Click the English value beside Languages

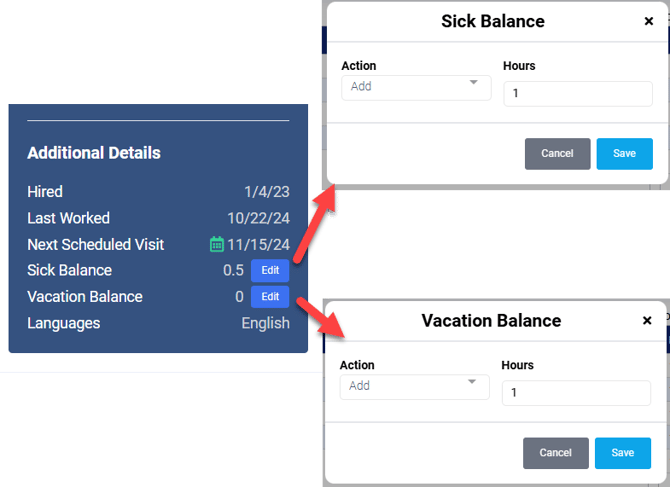tap(265, 323)
